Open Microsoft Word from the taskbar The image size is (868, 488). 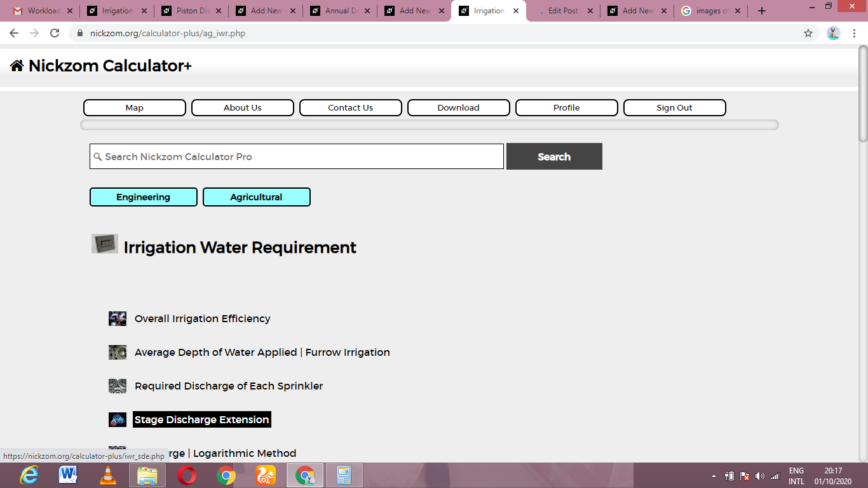[68, 475]
